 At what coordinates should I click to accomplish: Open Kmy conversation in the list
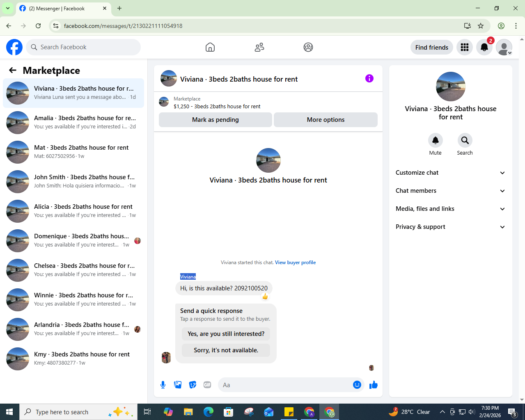tap(73, 359)
